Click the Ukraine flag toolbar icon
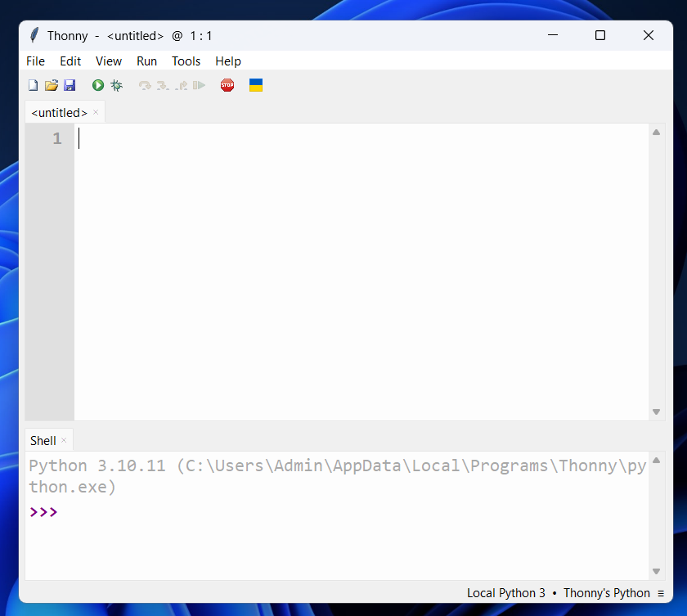Screen dimensions: 687x616 256,85
